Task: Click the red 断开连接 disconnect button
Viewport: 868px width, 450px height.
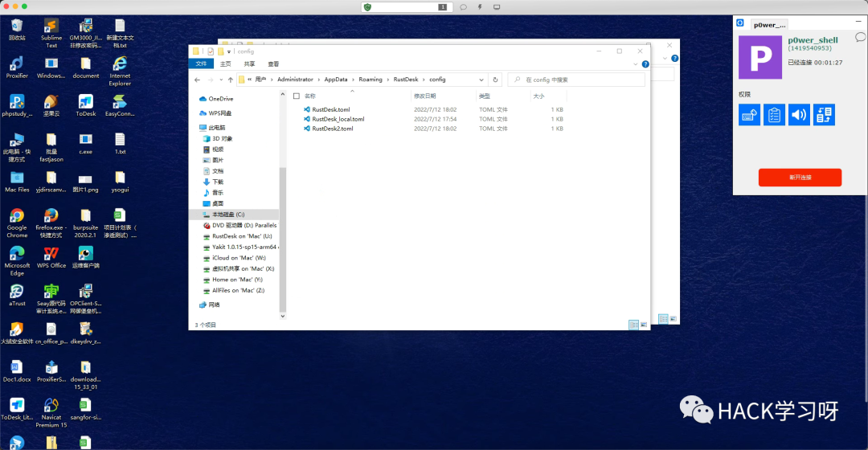Action: click(800, 177)
